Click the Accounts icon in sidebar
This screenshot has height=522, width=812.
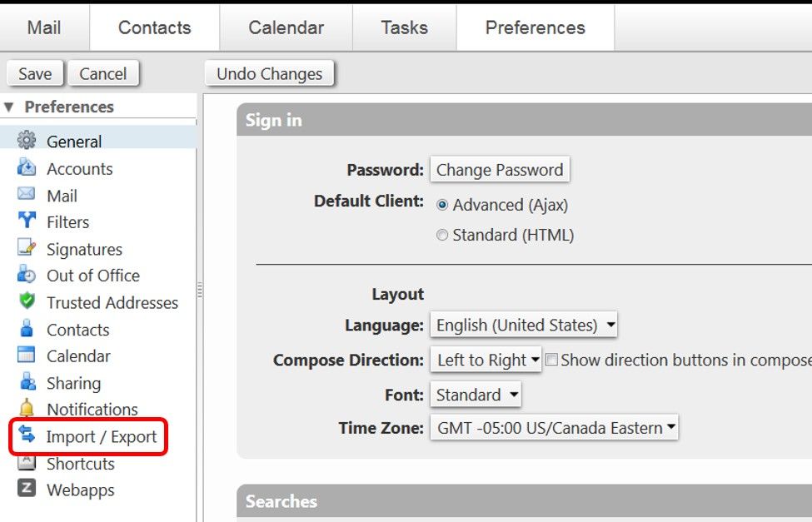(x=27, y=168)
